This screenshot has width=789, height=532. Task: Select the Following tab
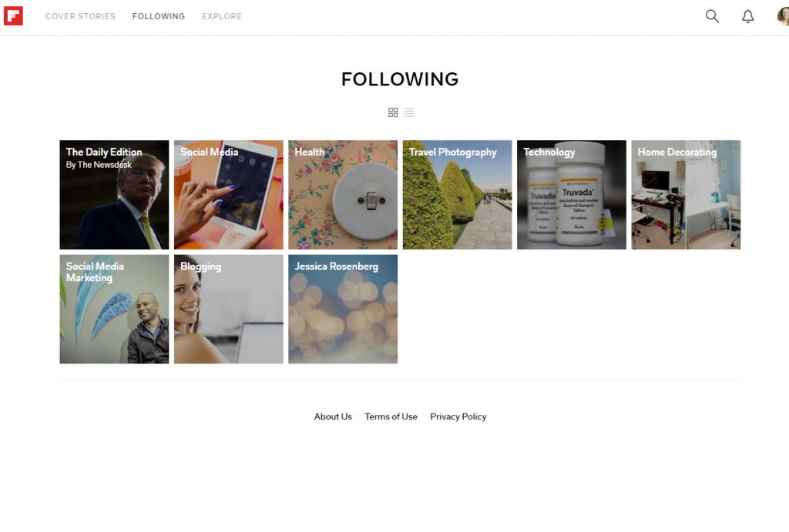[159, 16]
